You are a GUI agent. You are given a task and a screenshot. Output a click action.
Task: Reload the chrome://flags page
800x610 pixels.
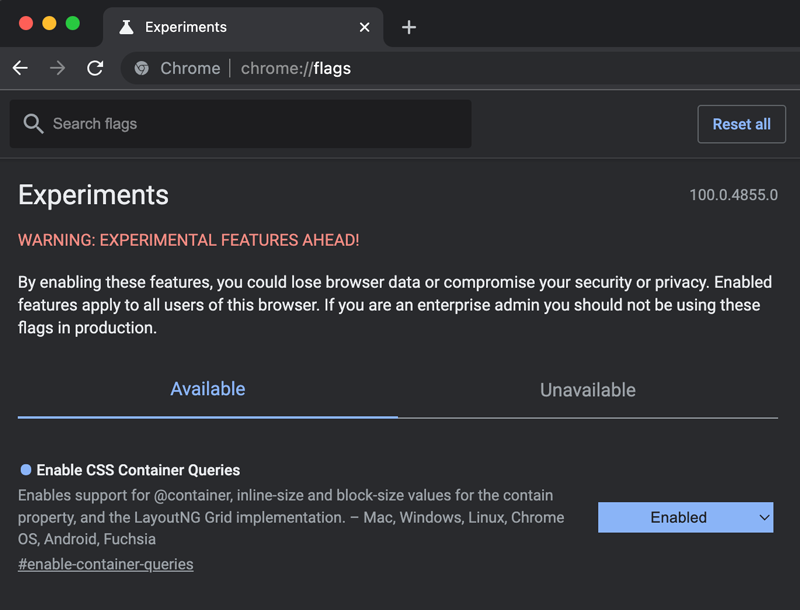coord(95,68)
